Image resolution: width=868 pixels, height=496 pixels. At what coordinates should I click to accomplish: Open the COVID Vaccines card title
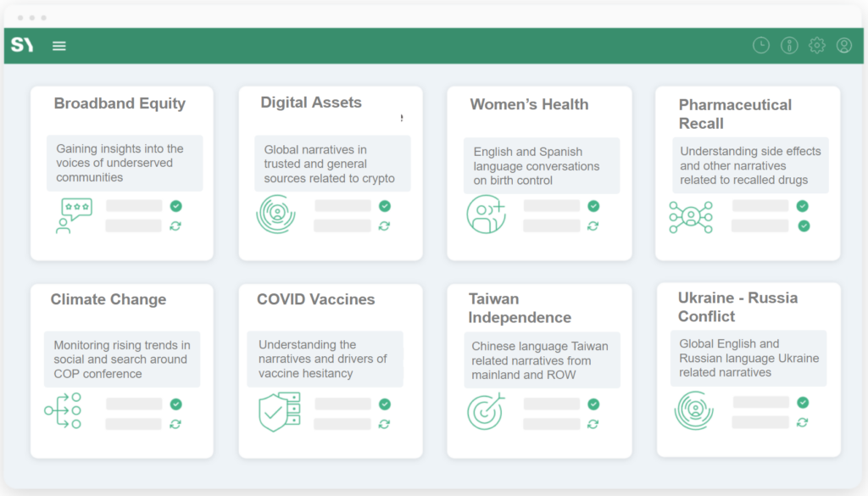point(315,299)
